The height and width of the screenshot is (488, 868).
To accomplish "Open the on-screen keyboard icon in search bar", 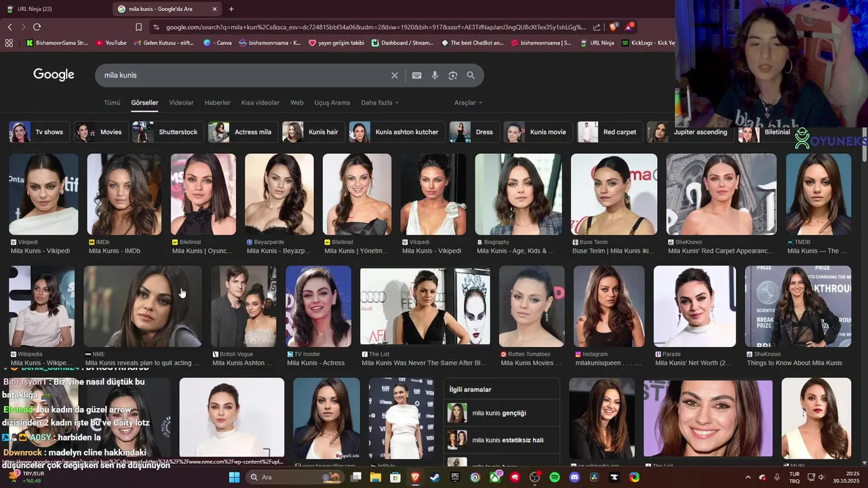I will (x=417, y=75).
